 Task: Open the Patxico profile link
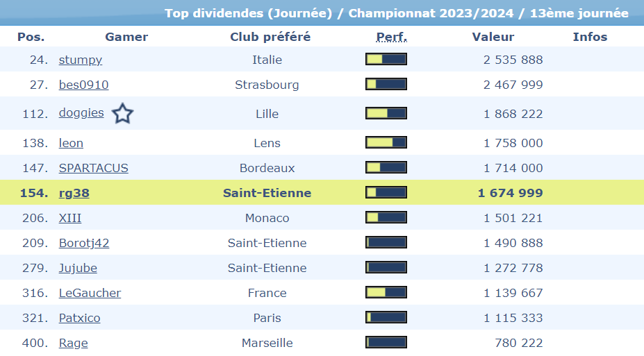(x=79, y=318)
